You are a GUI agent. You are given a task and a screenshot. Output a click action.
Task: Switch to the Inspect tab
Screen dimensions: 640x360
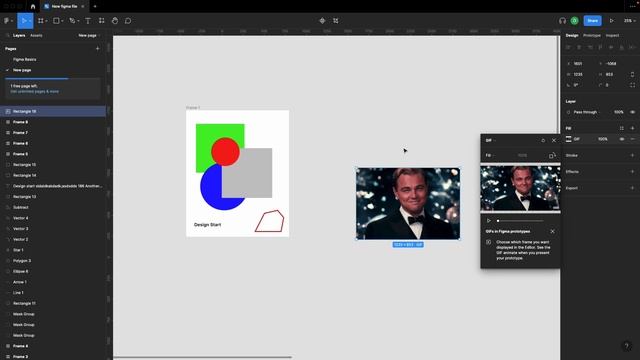coord(612,36)
